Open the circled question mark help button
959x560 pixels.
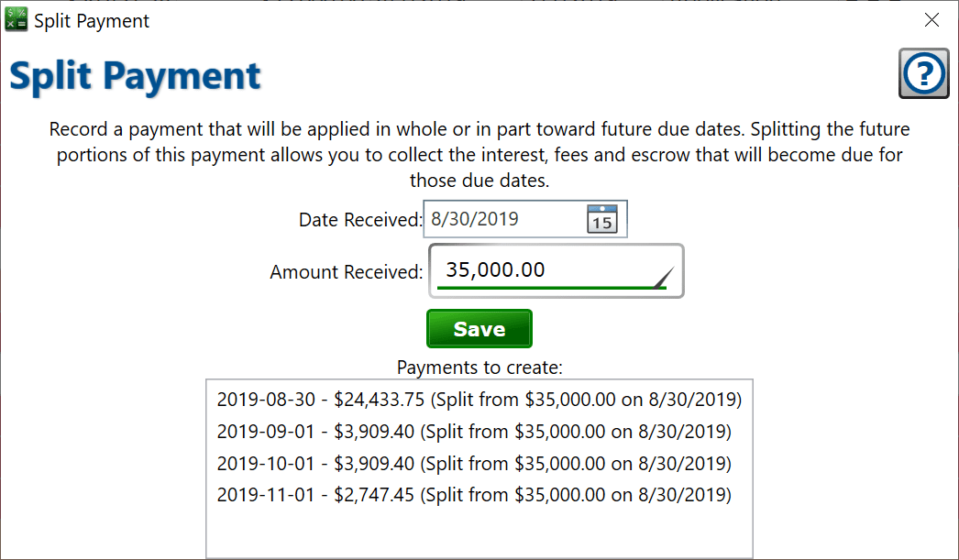(923, 73)
